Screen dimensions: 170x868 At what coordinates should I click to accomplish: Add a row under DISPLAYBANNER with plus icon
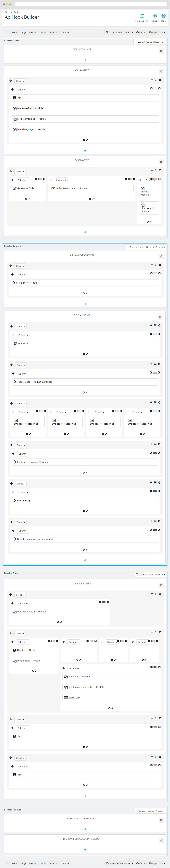point(85,60)
